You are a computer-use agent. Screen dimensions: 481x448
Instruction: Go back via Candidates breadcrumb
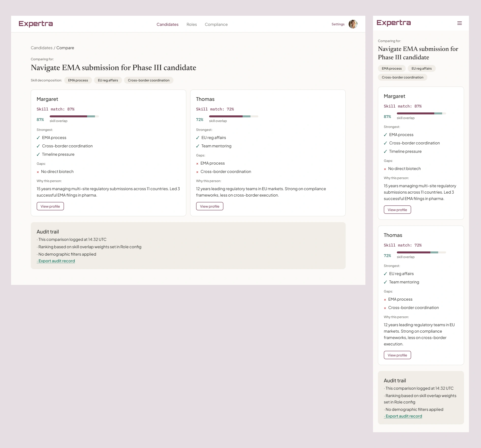tap(42, 48)
